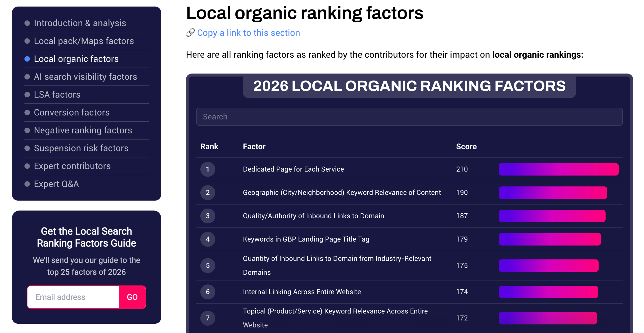Select rank 7 circle badge
The width and height of the screenshot is (644, 333).
tap(207, 318)
